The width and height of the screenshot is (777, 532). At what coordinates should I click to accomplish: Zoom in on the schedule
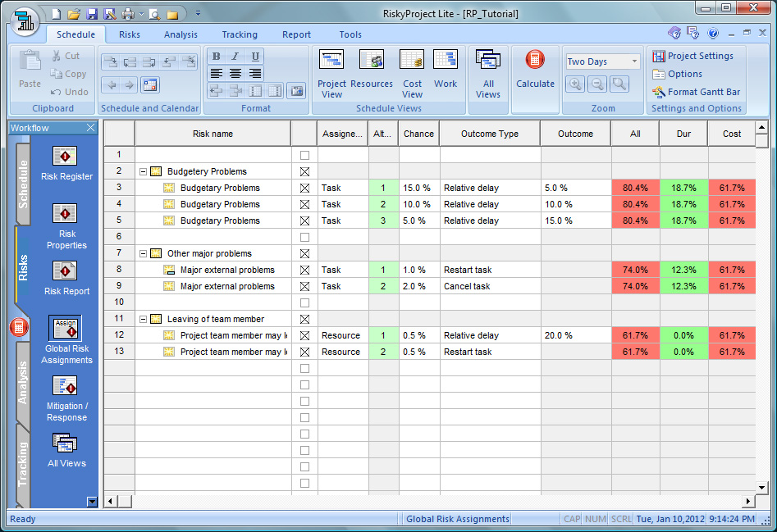(x=575, y=84)
